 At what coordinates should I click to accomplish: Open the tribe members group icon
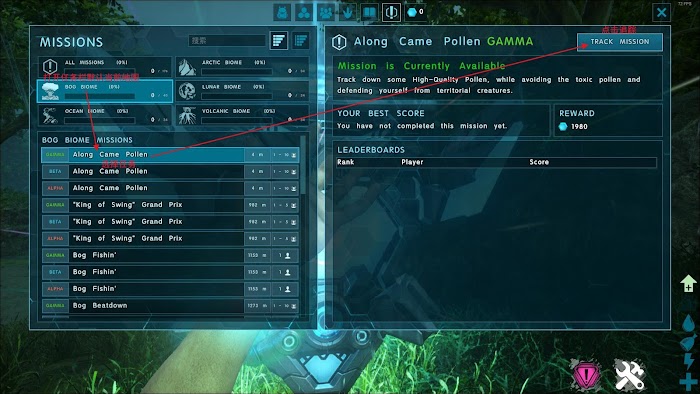tap(326, 12)
